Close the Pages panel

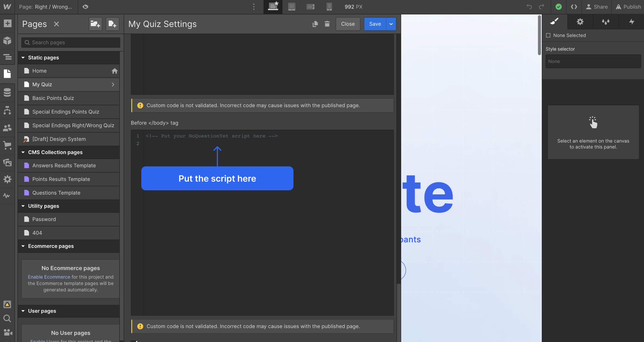click(56, 24)
